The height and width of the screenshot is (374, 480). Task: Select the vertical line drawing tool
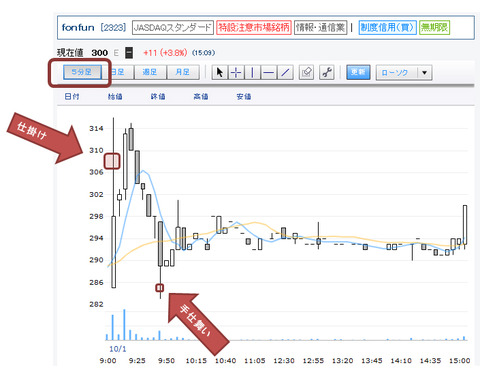coord(252,72)
